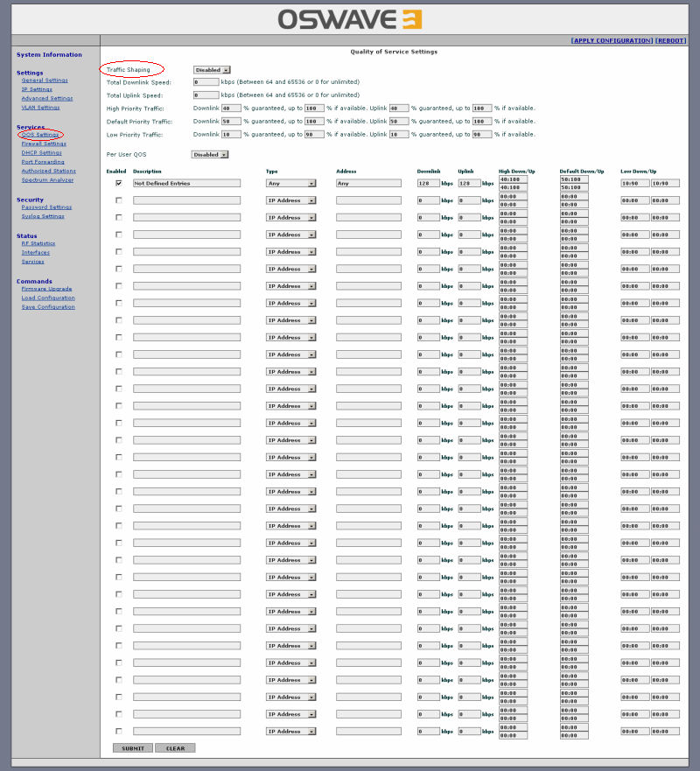This screenshot has height=771, width=700.
Task: Open Firmware Upgrade command
Action: [x=46, y=289]
